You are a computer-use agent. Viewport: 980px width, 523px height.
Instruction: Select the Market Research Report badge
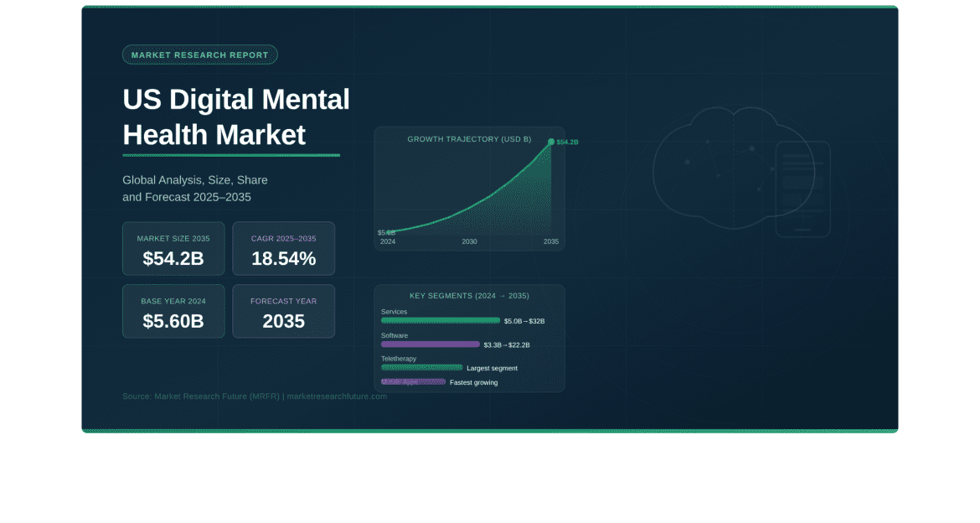click(x=200, y=55)
